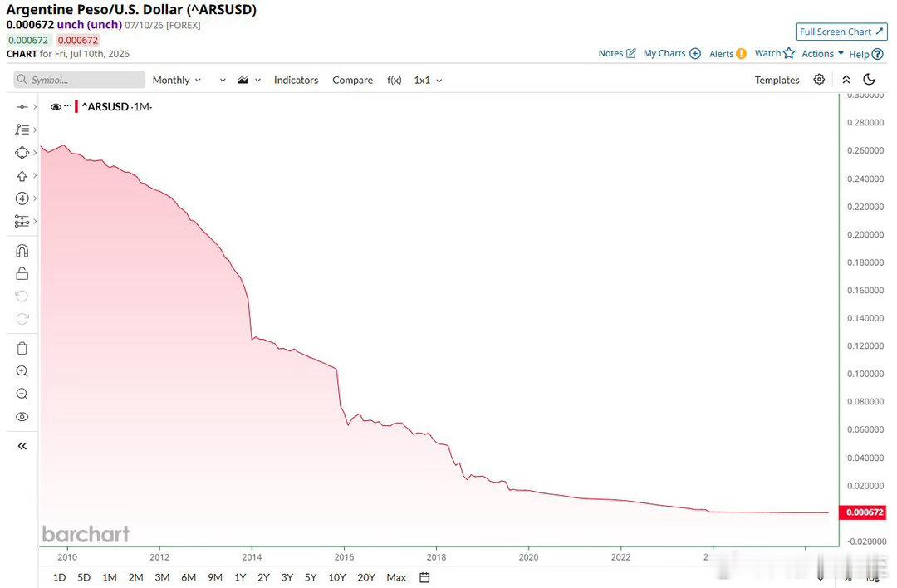Select the 1D time range
Viewport: 897px width, 588px height.
59,578
